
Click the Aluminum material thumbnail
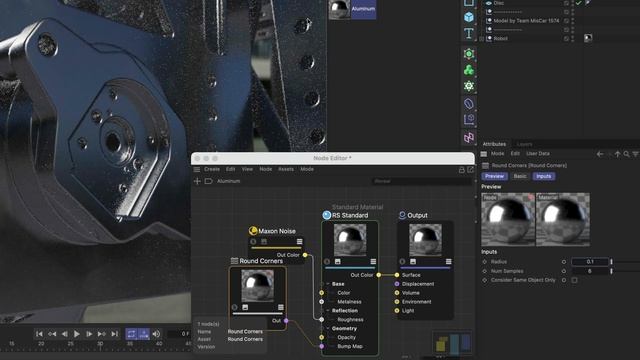(340, 9)
